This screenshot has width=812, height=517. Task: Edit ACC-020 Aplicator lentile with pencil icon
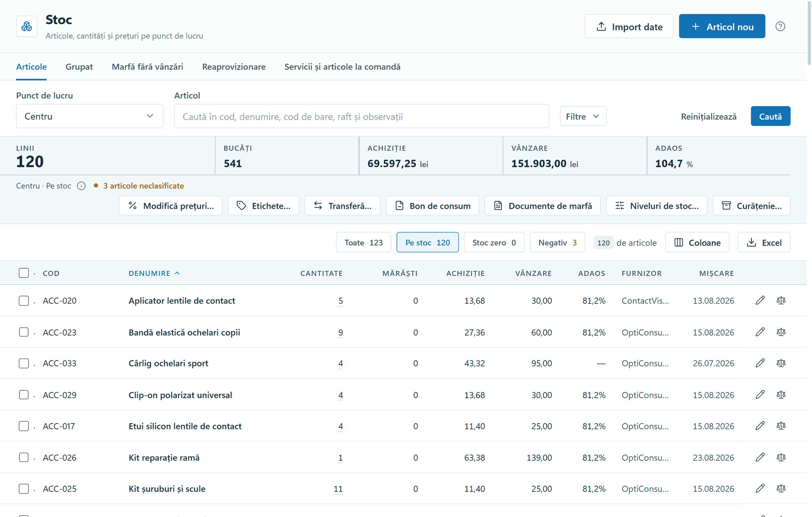click(760, 300)
